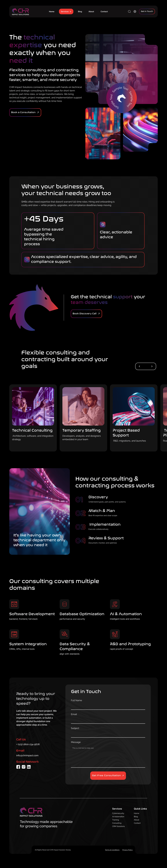The image size is (167, 868).
Task: Click the rotating Sample Text wolf badge
Action: [122, 98]
